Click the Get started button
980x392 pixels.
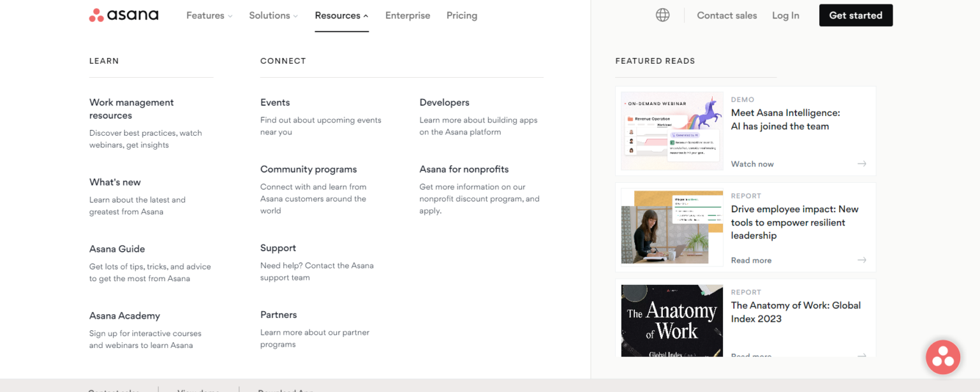tap(856, 15)
